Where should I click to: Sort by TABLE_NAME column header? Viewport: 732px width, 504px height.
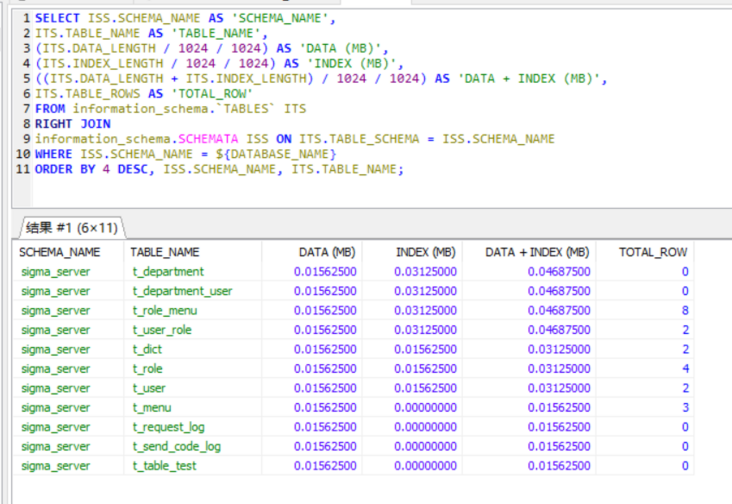[x=165, y=252]
